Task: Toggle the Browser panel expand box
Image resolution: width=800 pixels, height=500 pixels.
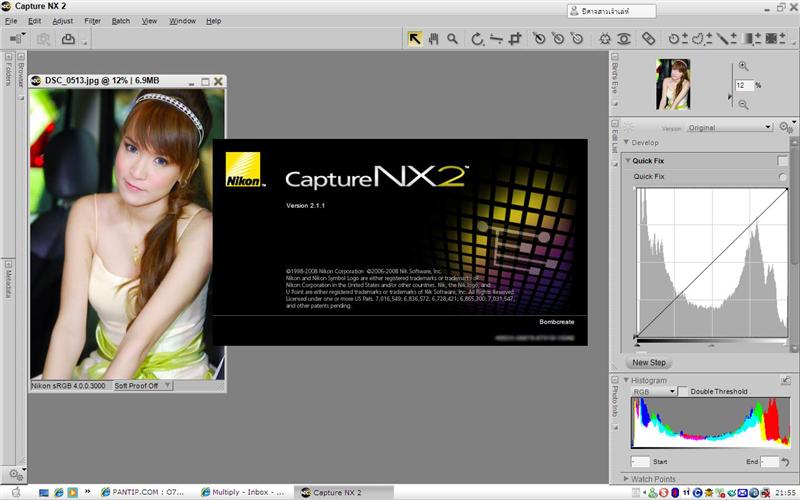Action: (21, 57)
